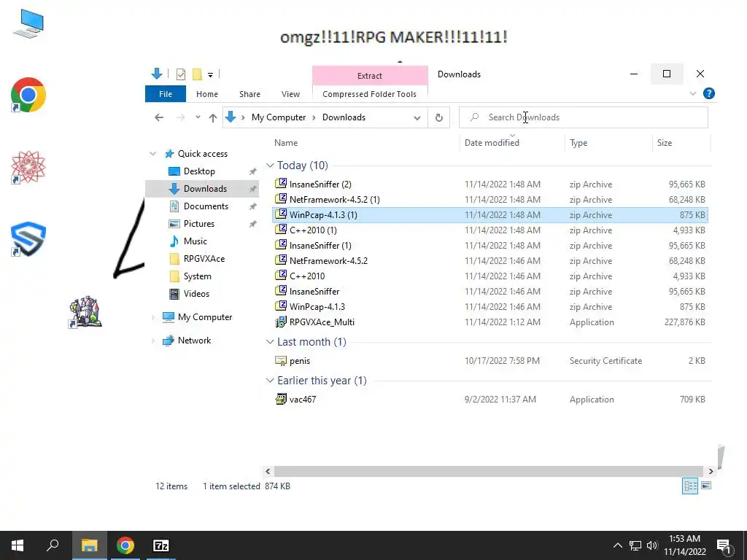Collapse the Today (10) group

[270, 166]
